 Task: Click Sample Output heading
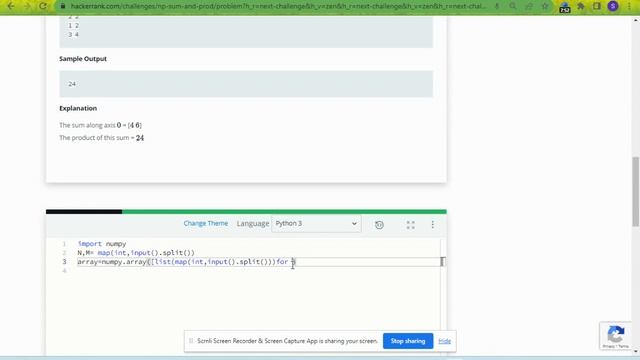83,59
